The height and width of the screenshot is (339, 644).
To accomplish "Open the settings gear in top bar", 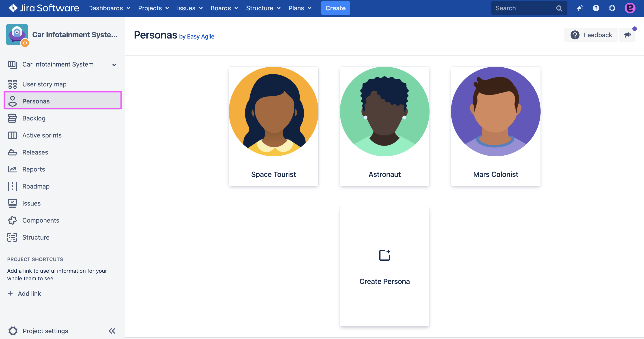I will 612,8.
